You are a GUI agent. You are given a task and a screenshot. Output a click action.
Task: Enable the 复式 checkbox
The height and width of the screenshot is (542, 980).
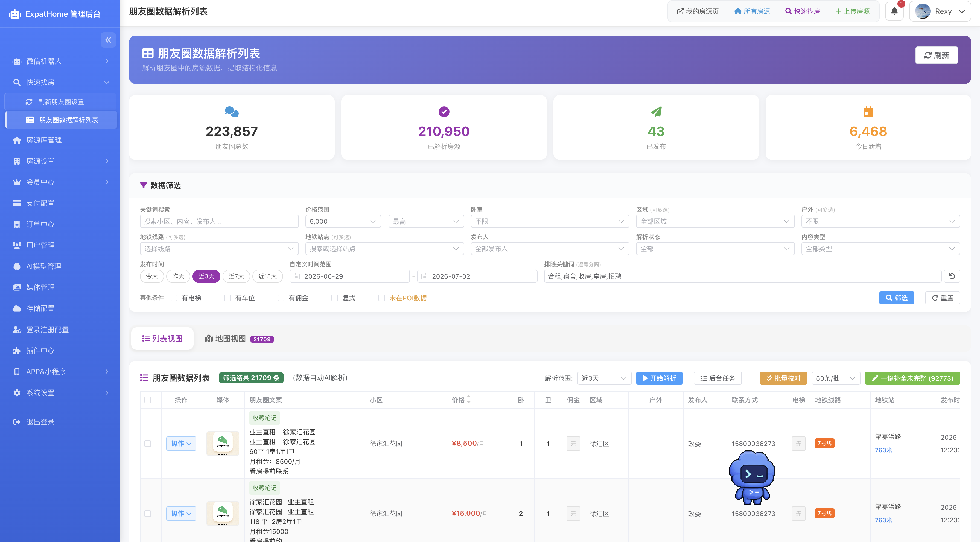[335, 298]
